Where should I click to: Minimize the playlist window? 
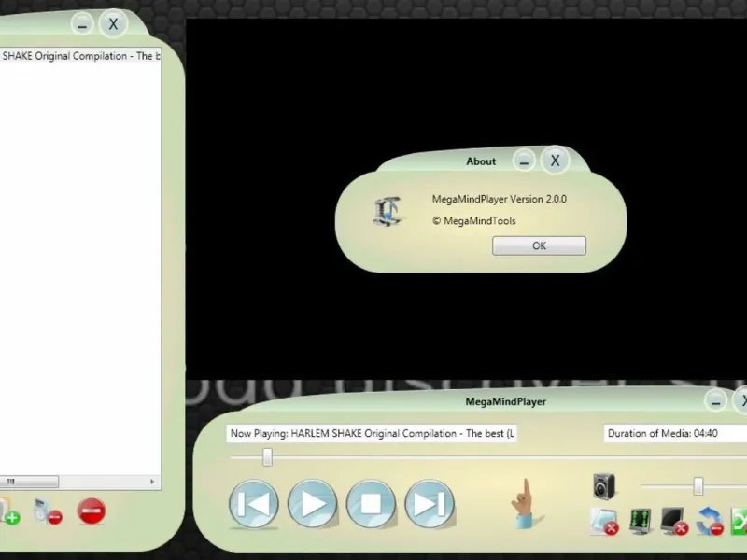coord(82,24)
